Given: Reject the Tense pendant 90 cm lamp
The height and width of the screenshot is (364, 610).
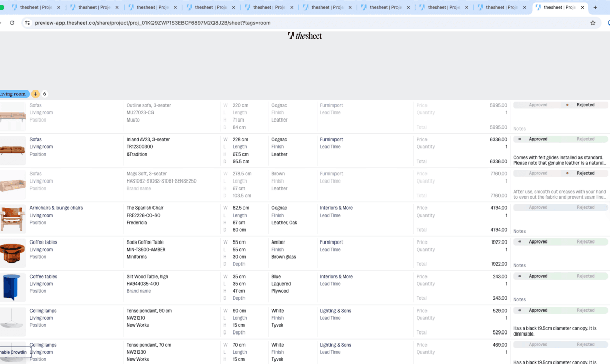Looking at the screenshot, I should 586,310.
